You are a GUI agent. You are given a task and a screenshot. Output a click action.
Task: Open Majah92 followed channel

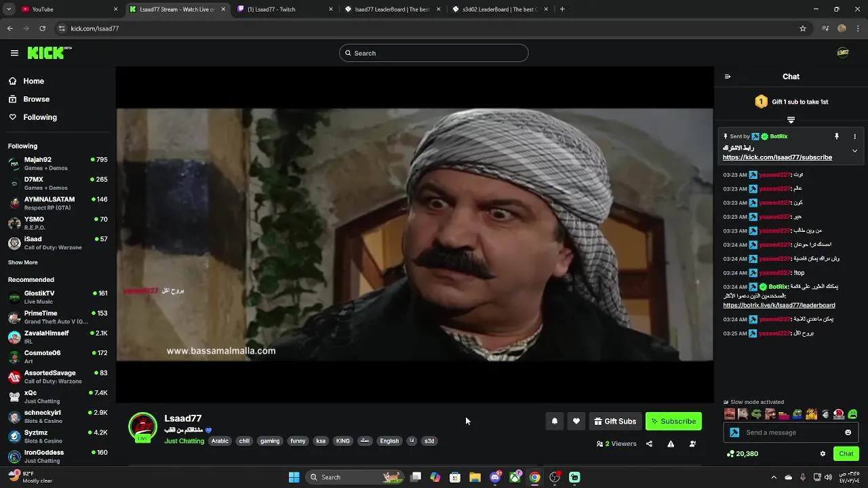(x=58, y=163)
